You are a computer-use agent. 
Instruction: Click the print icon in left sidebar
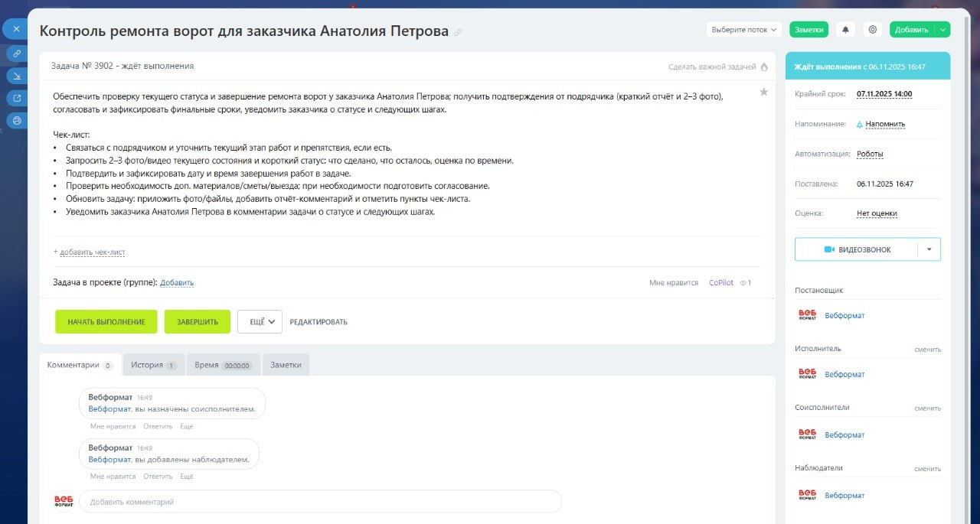click(17, 120)
